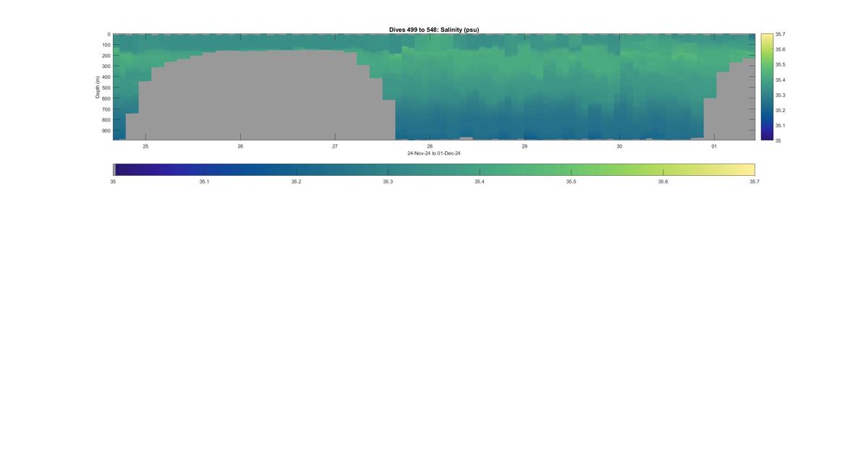Click the x-axis tick label '01'
The height and width of the screenshot is (450, 868).
point(714,146)
